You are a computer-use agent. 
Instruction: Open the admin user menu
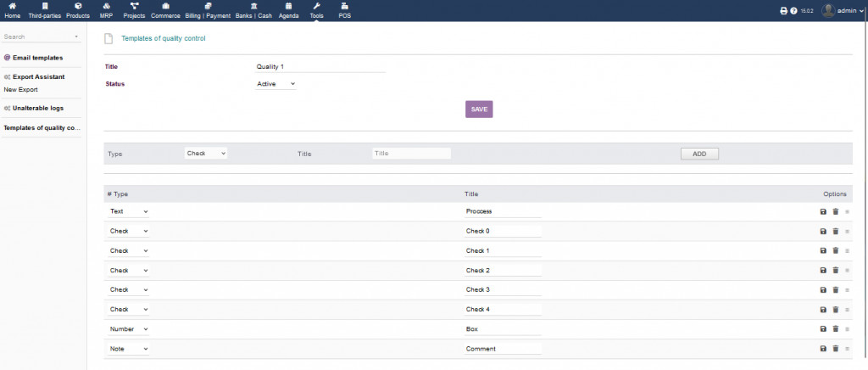coord(843,11)
